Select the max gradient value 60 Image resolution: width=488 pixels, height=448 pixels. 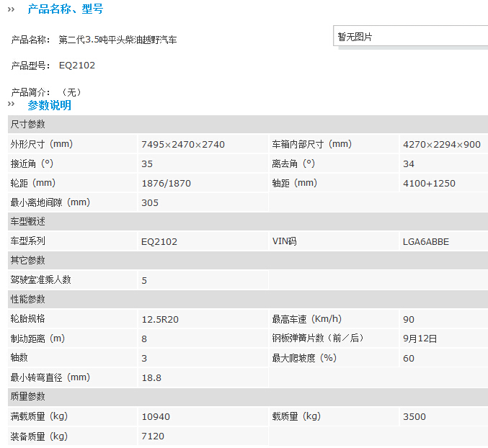[409, 358]
